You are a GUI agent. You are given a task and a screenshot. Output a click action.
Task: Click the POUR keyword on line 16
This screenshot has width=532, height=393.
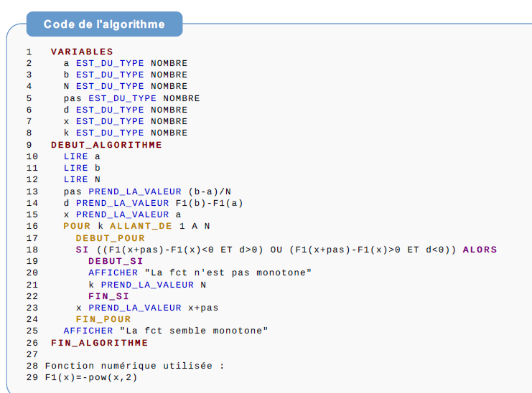click(77, 227)
